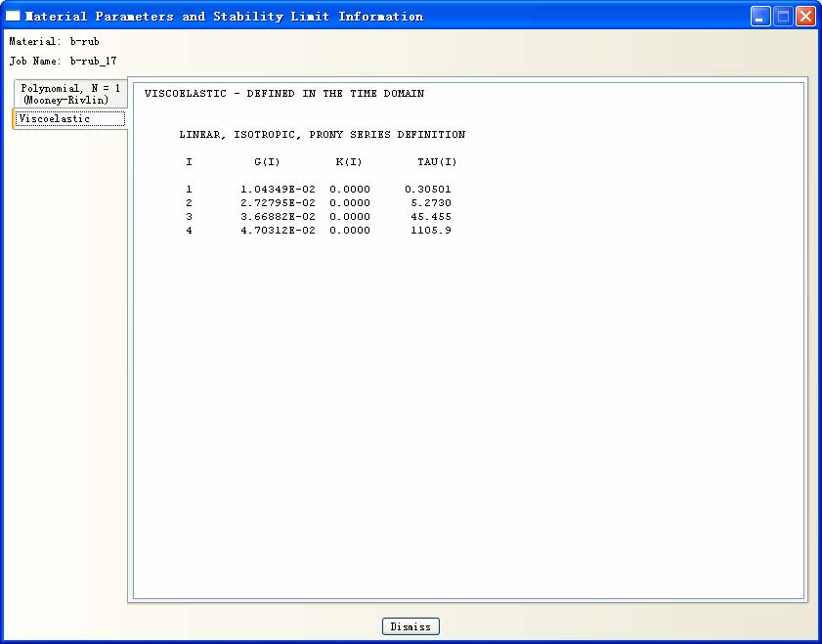The width and height of the screenshot is (822, 644).
Task: Switch to Polynomial N = 1 Mooney-Rivlin tab
Action: [70, 94]
